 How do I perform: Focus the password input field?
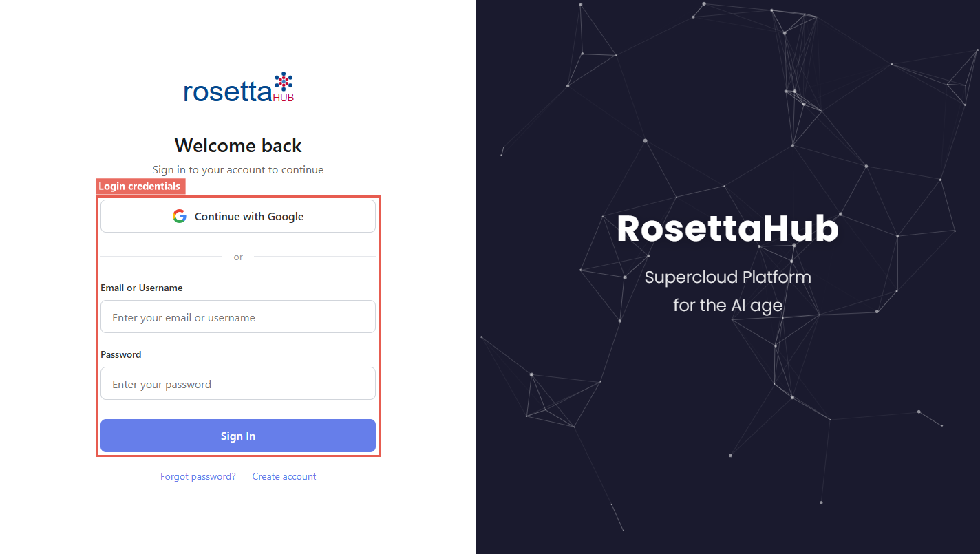coord(238,384)
